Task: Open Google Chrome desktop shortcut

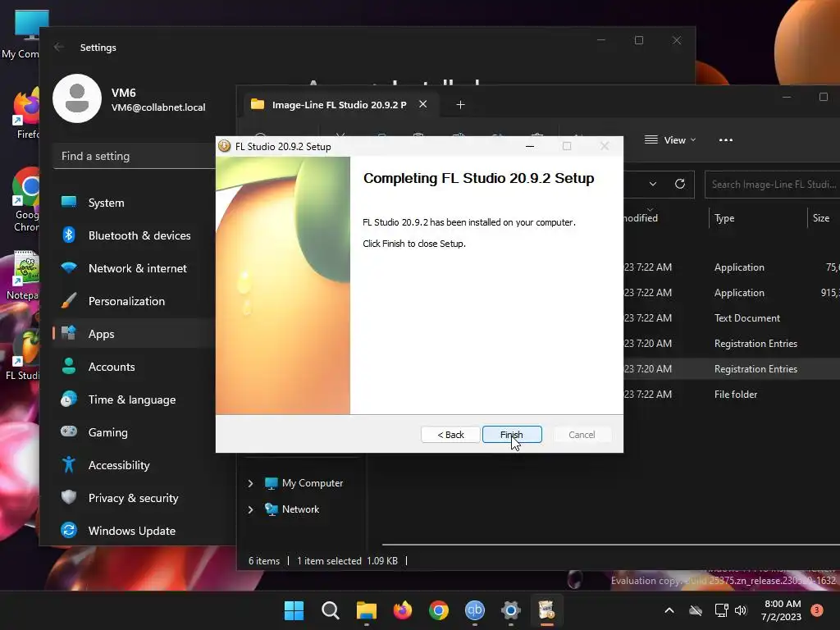Action: point(25,199)
